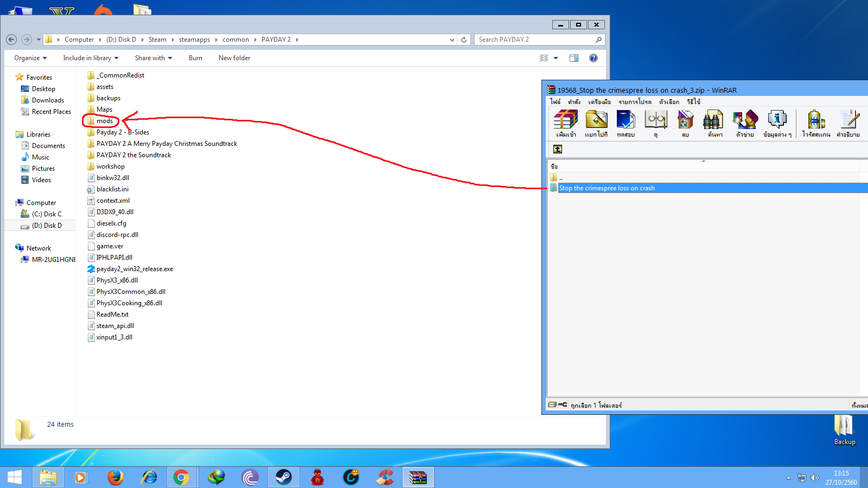Click Explorer's Back arrow button
This screenshot has width=868, height=488.
click(x=11, y=40)
